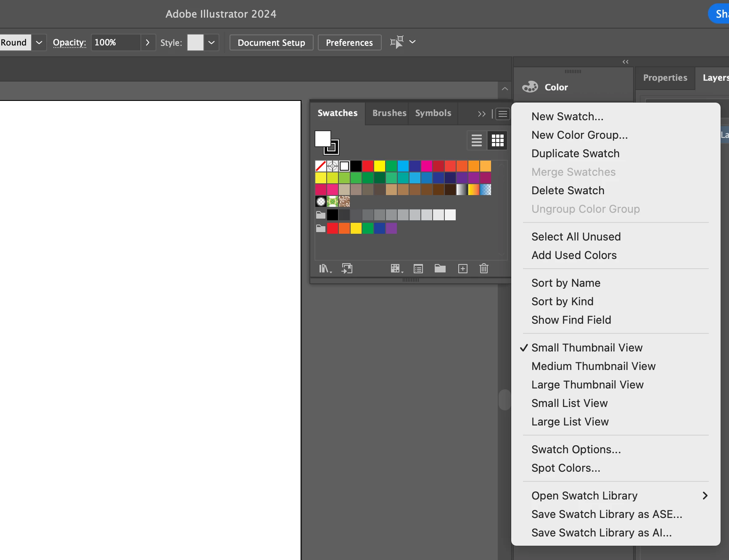The height and width of the screenshot is (560, 729).
Task: Select the radial transparent gradient swatch
Action: 321,201
